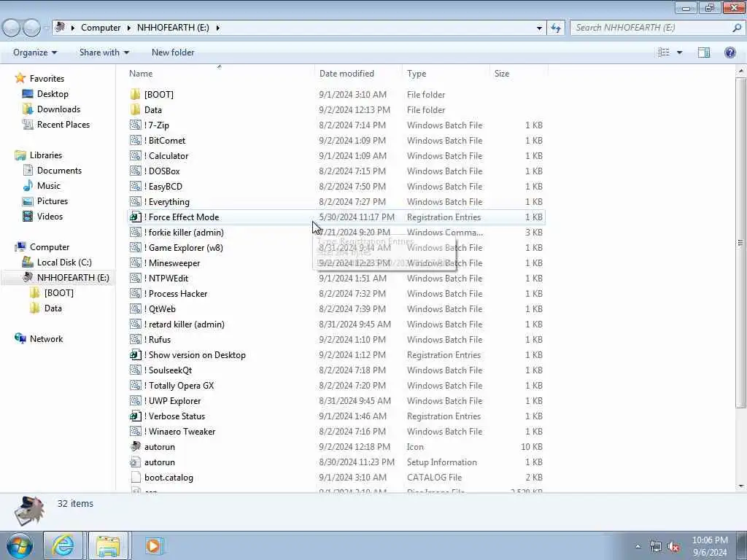Select Libraries in the navigation pane
This screenshot has width=747, height=560.
[46, 155]
